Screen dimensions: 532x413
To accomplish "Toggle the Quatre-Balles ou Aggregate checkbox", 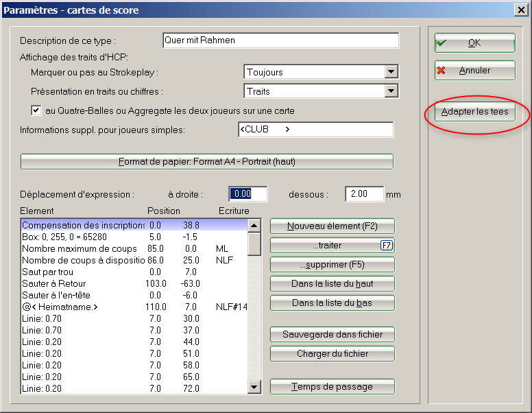I will tap(36, 110).
